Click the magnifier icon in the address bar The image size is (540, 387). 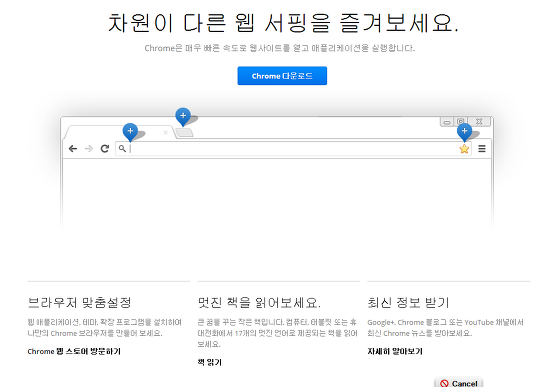tap(122, 149)
